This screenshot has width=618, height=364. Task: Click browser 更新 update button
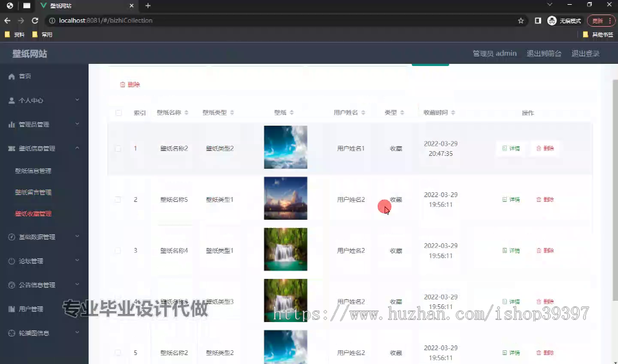pos(601,21)
